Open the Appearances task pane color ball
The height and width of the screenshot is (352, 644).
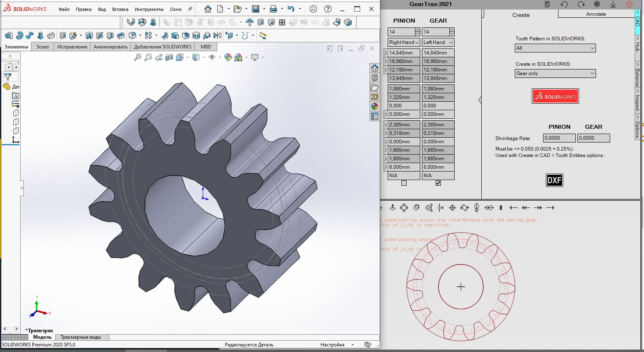(x=375, y=107)
